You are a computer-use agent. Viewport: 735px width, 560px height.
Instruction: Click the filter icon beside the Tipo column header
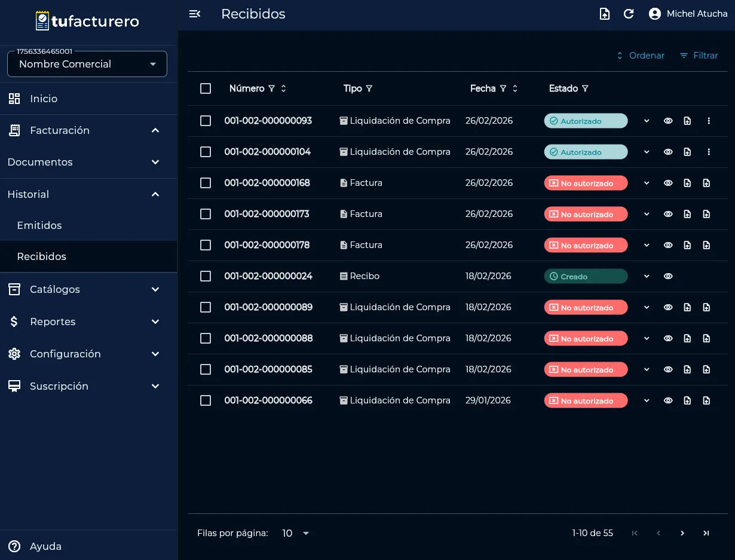pos(369,88)
